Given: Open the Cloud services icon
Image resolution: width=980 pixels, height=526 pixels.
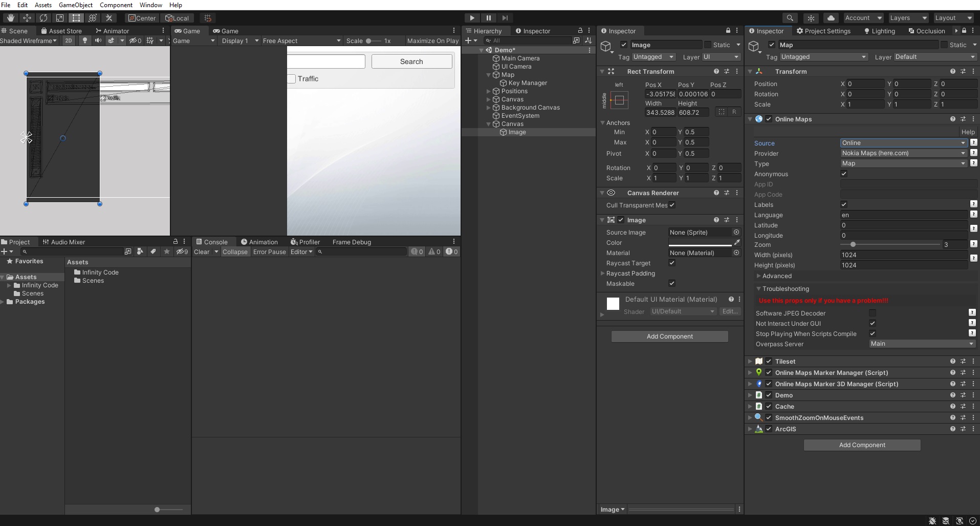Looking at the screenshot, I should point(831,18).
